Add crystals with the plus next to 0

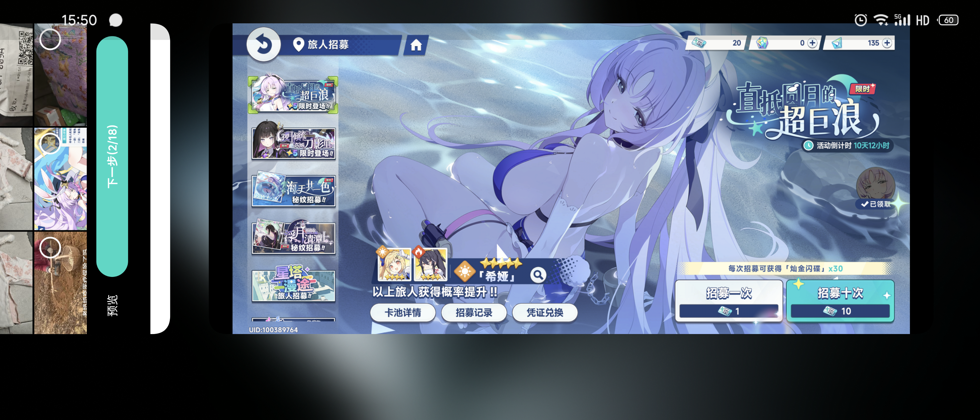812,43
